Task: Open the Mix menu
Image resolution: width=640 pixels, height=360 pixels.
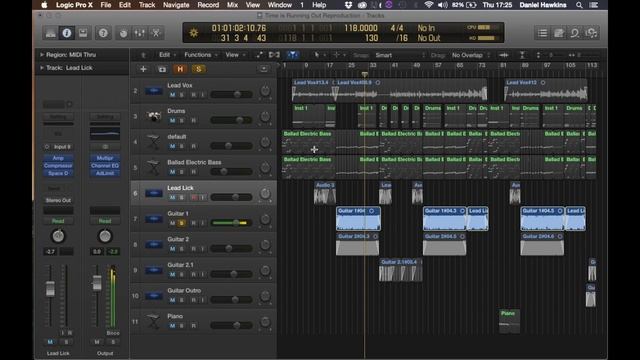Action: point(232,5)
